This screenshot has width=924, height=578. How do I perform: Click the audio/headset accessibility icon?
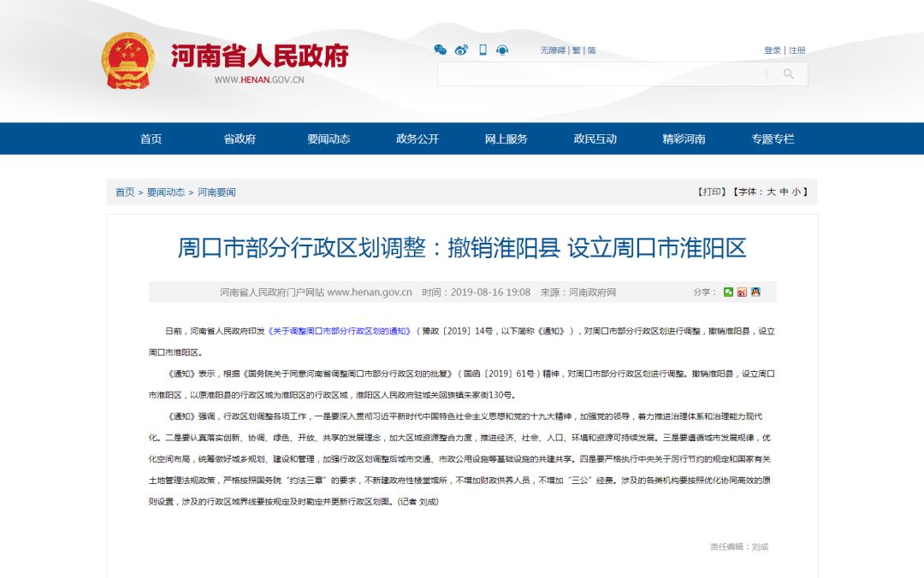coord(503,50)
